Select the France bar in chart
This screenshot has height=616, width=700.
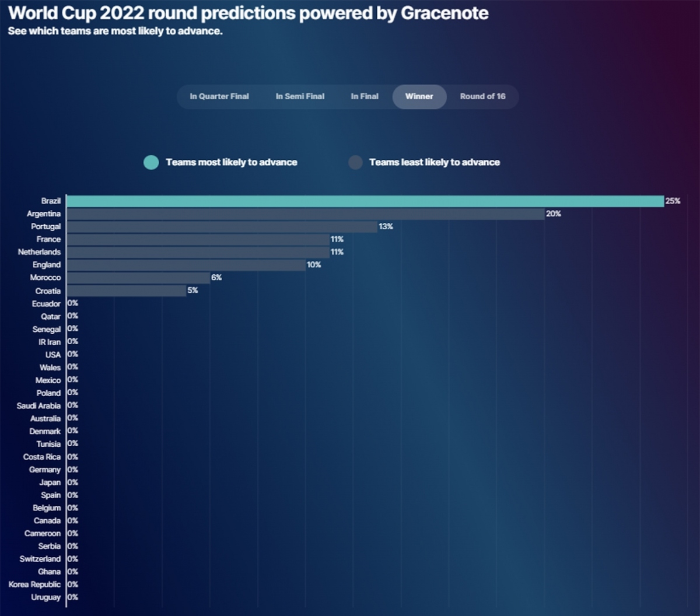tap(198, 239)
